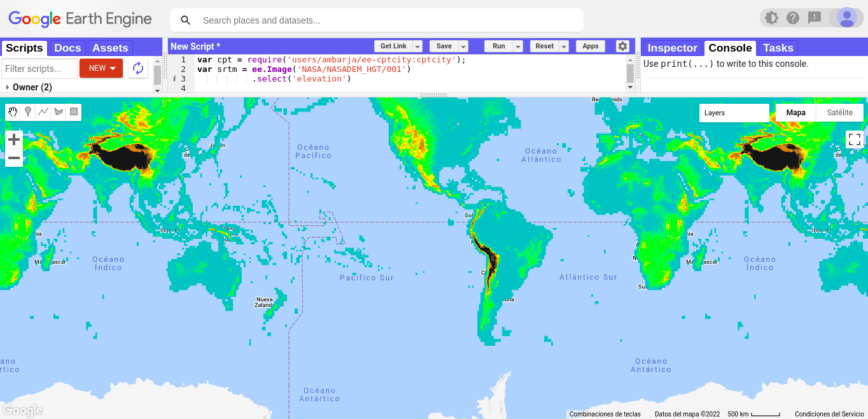Click the Save button
Screen dimensions: 868x419
(444, 46)
